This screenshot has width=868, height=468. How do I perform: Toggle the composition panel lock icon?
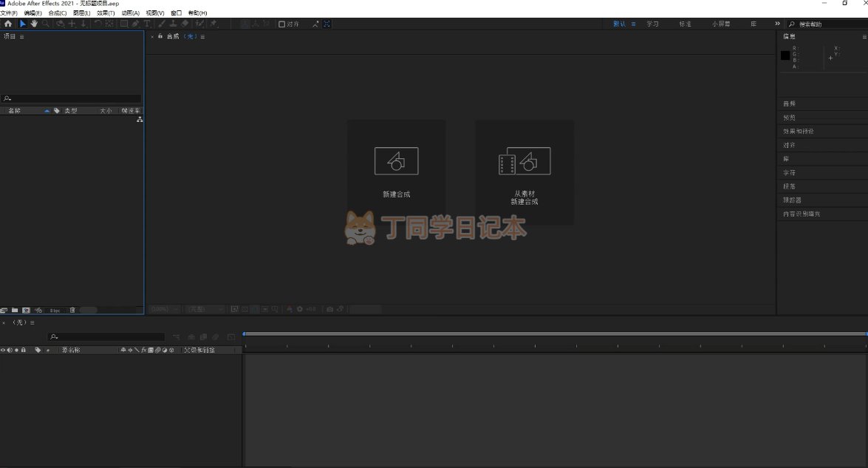coord(160,36)
